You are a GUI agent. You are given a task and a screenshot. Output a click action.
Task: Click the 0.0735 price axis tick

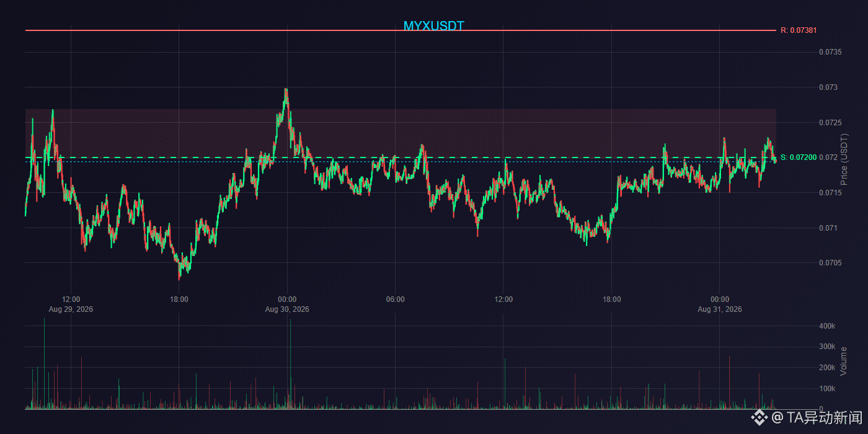point(830,51)
